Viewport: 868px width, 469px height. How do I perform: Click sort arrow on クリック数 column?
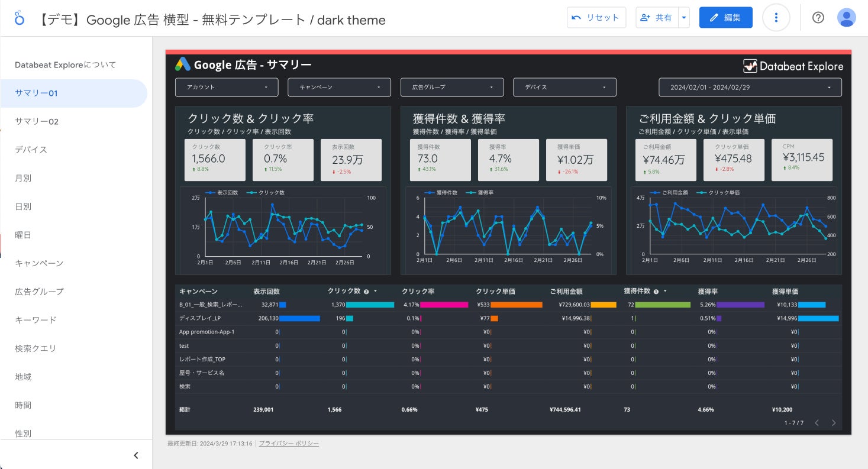pos(375,292)
